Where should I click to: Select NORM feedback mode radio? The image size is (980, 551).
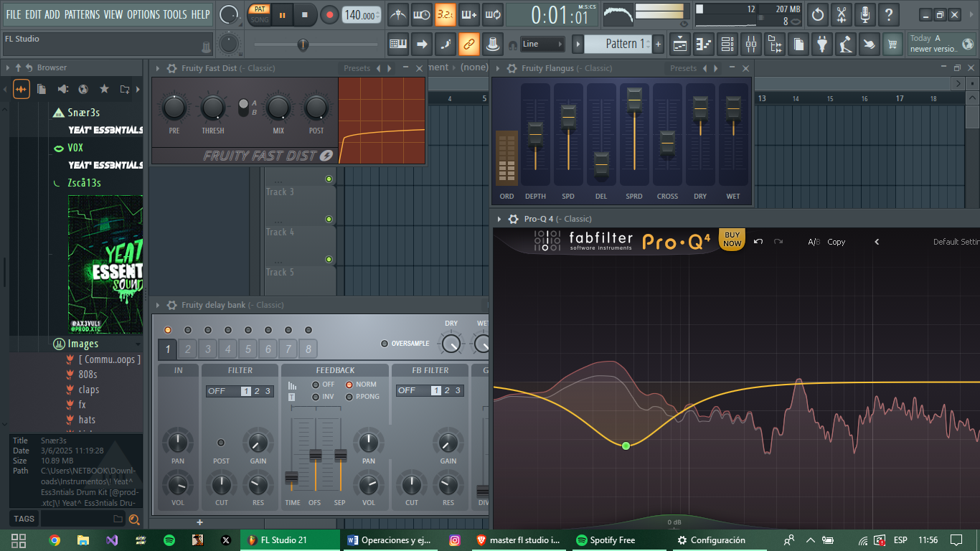[349, 385]
